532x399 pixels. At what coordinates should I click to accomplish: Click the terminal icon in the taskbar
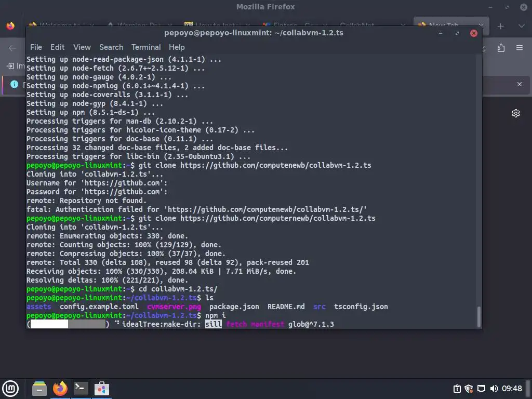pyautogui.click(x=81, y=389)
